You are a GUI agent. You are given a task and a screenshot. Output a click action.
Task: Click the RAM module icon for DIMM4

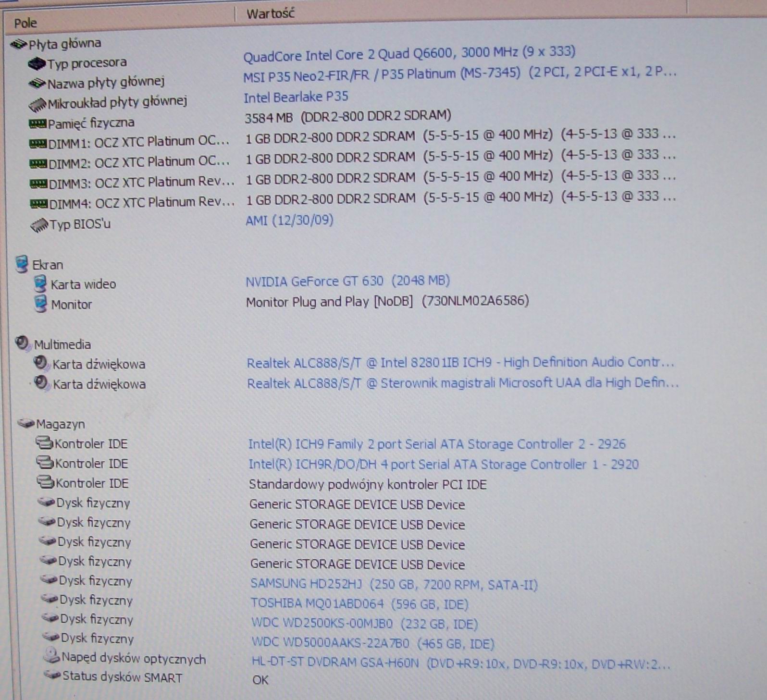point(39,204)
